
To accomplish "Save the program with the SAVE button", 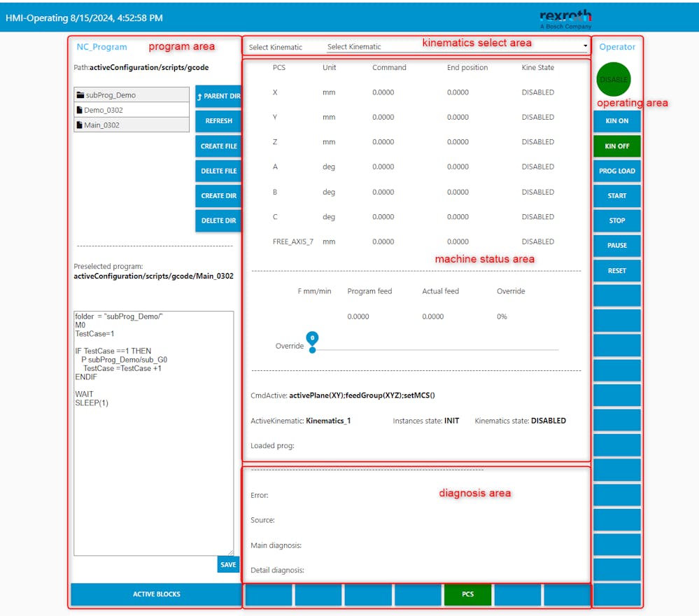I will click(228, 565).
